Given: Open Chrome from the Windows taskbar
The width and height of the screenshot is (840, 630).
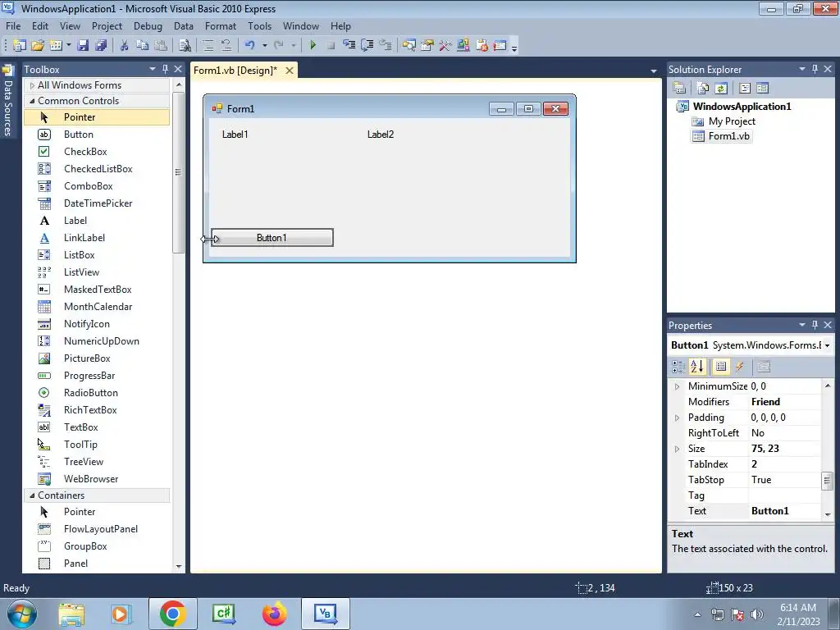Looking at the screenshot, I should pos(172,614).
